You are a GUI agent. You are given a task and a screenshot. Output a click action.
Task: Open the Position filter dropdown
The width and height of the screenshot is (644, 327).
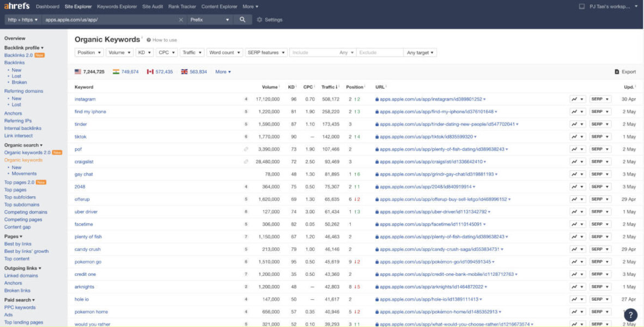coord(89,53)
